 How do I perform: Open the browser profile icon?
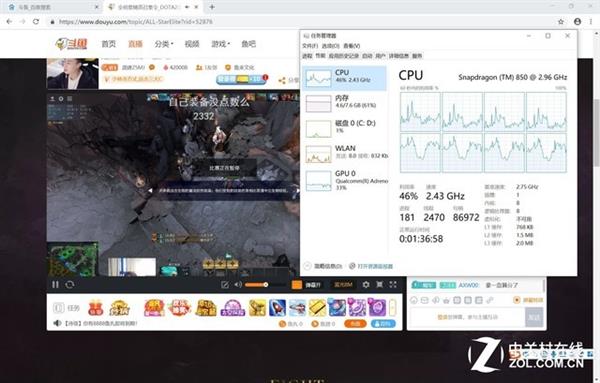point(577,22)
